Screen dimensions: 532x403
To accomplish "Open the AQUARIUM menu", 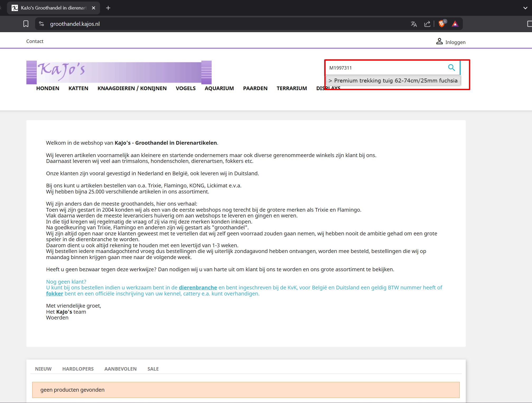I will 219,88.
